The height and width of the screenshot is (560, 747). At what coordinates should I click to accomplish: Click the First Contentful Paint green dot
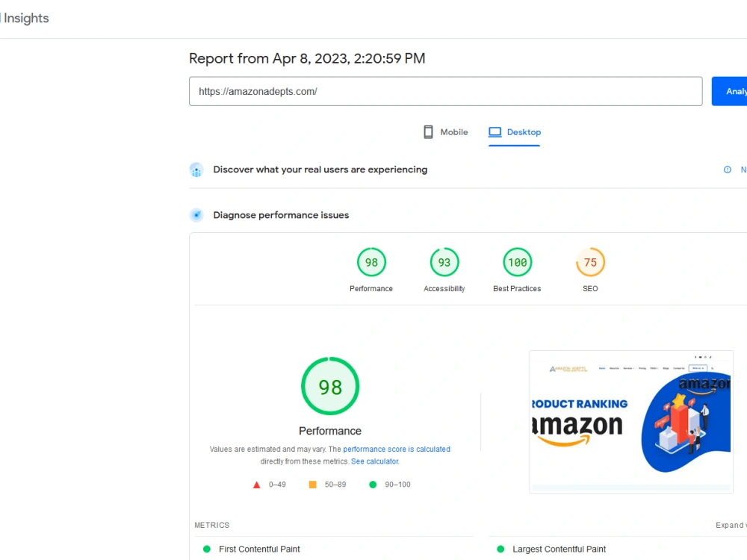[207, 549]
